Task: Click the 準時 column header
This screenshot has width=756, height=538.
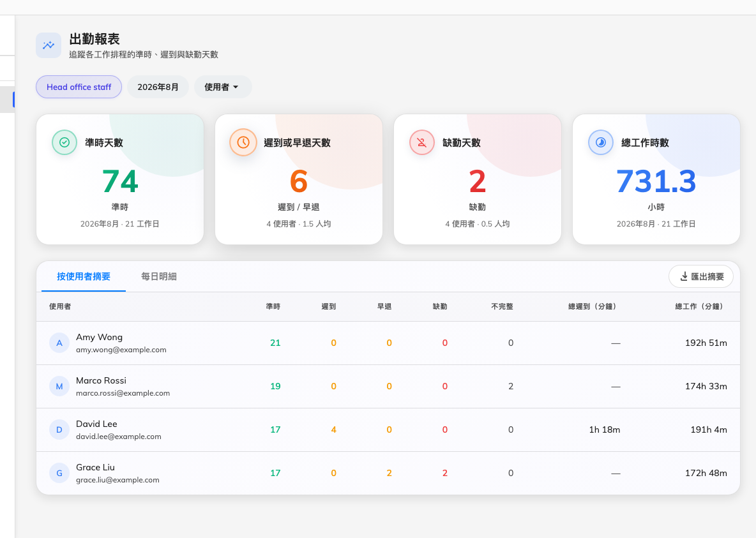Action: (273, 306)
